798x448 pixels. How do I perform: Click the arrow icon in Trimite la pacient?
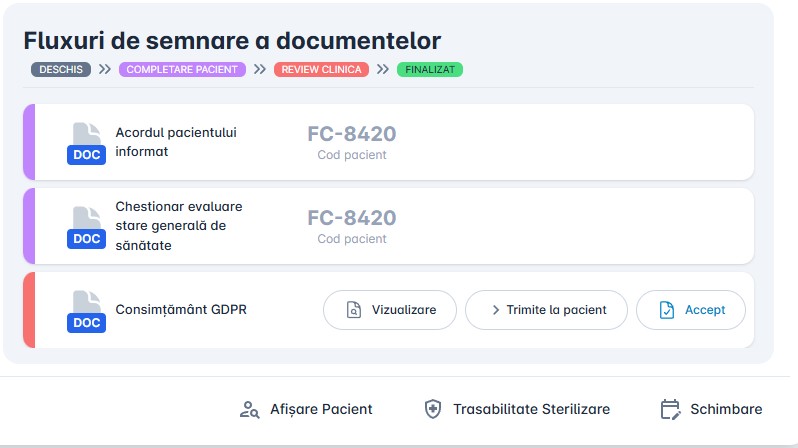coord(495,310)
